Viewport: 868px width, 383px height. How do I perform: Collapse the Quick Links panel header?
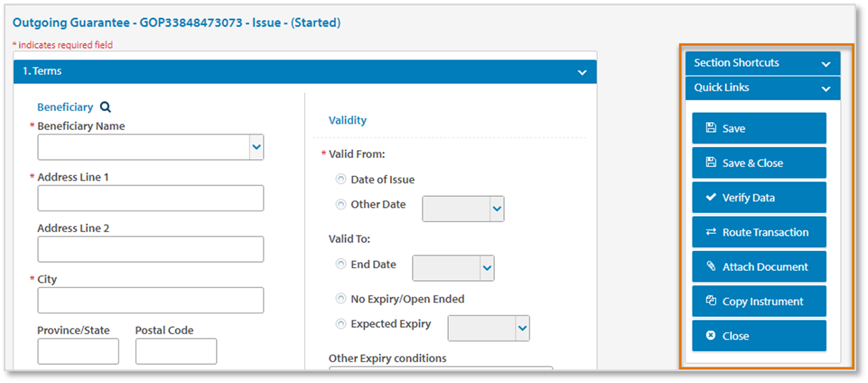(x=826, y=89)
